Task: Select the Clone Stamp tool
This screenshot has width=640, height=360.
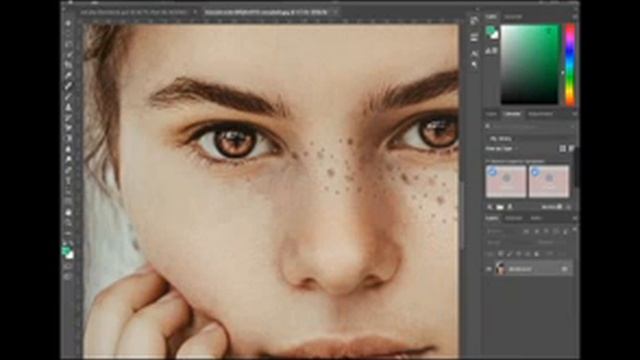Action: point(68,107)
